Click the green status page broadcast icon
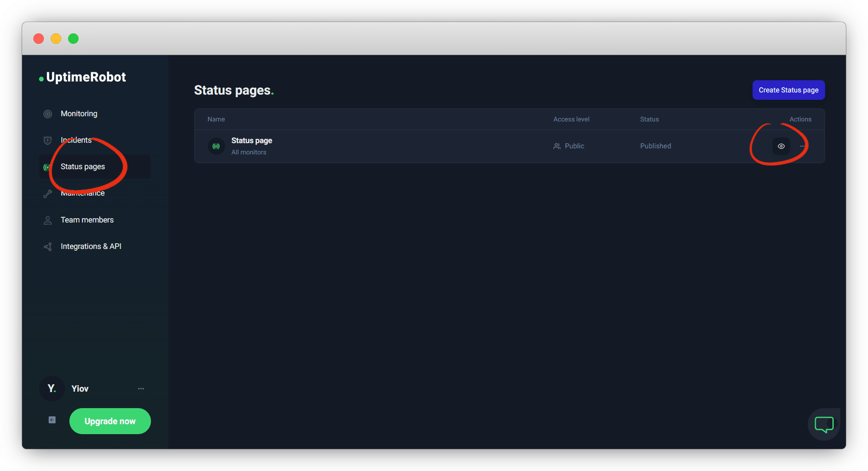The height and width of the screenshot is (471, 868). (216, 146)
